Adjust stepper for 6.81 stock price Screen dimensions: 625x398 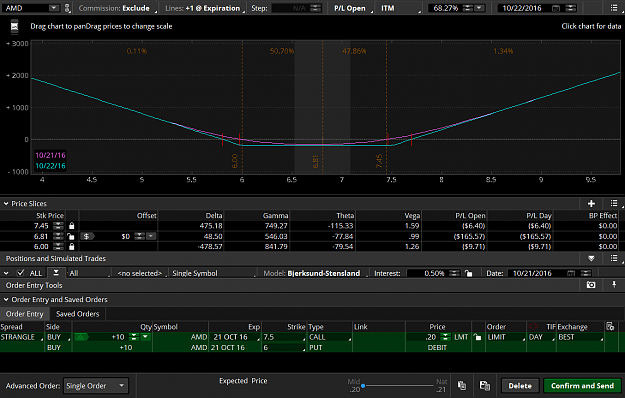point(58,236)
